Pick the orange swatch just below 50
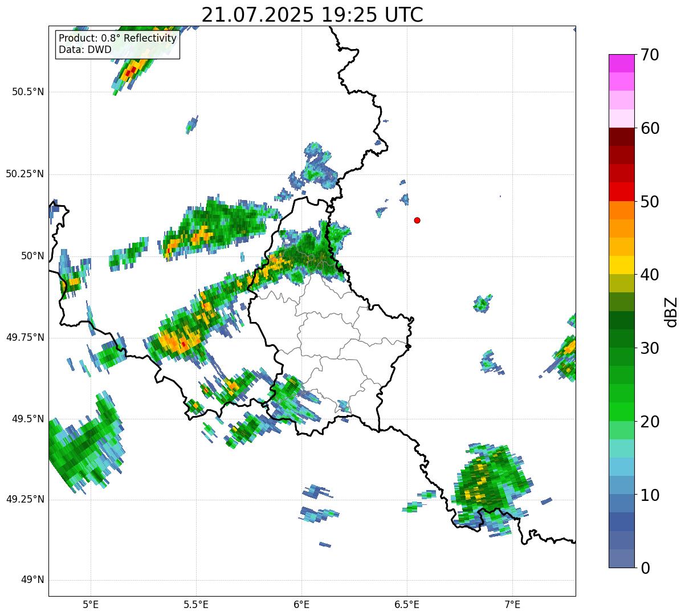 point(621,210)
